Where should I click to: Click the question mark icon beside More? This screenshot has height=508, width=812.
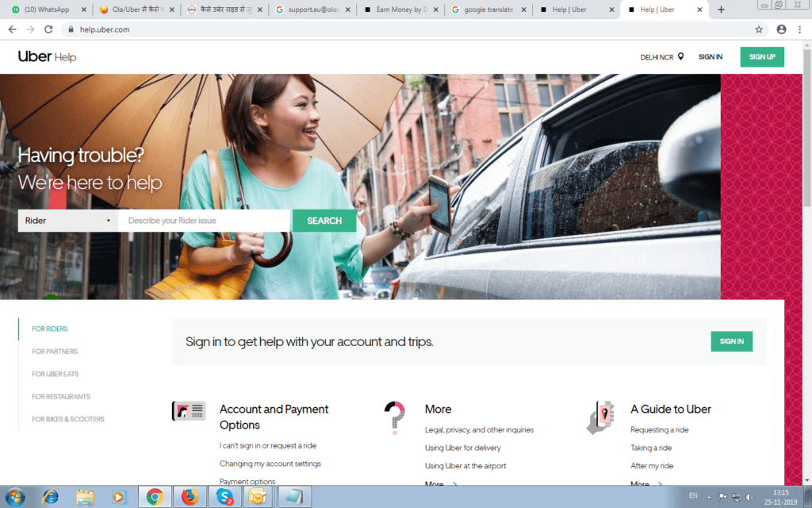(395, 418)
